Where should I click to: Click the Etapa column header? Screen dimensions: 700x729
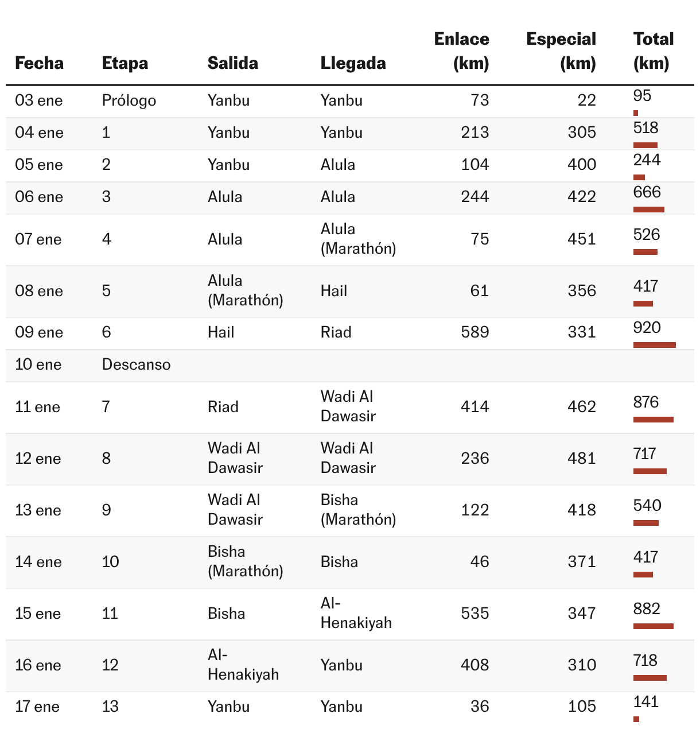[x=125, y=63]
